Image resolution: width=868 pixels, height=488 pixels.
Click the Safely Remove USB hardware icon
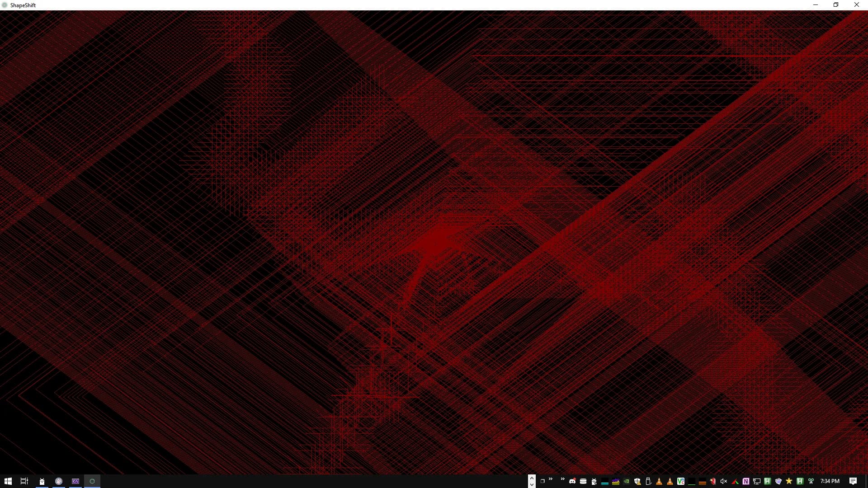648,481
